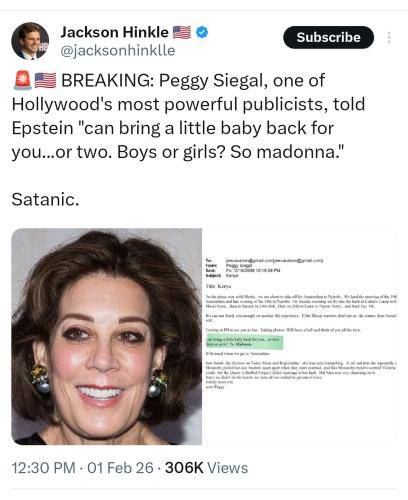Click the Title Kenya line in the email
Screen dimensions: 408x500
point(218,286)
